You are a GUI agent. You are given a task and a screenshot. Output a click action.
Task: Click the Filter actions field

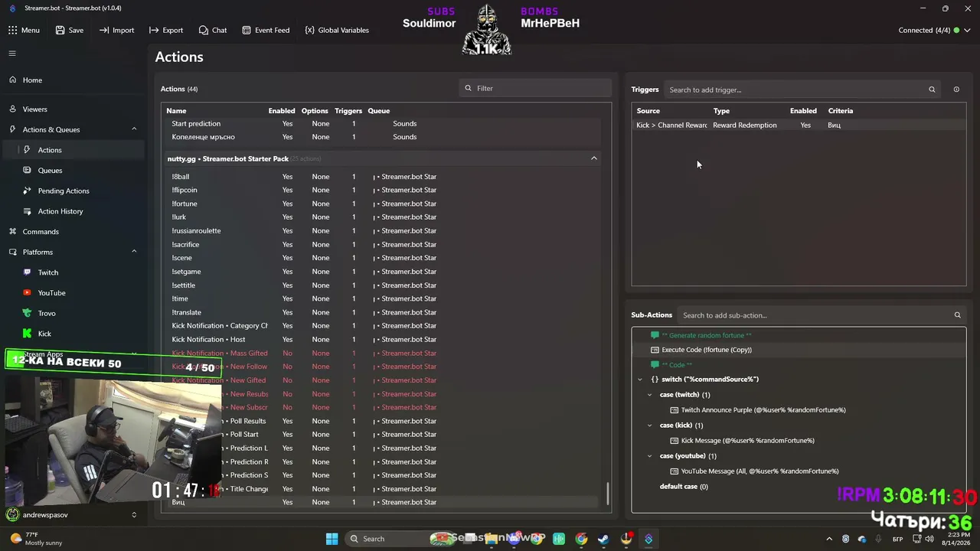click(535, 88)
